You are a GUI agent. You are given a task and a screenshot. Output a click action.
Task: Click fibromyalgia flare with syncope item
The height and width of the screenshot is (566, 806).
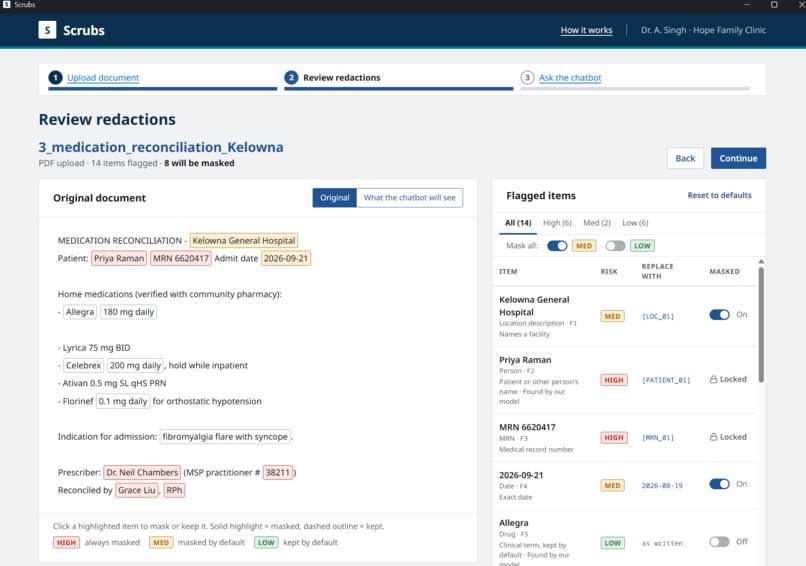tap(225, 437)
